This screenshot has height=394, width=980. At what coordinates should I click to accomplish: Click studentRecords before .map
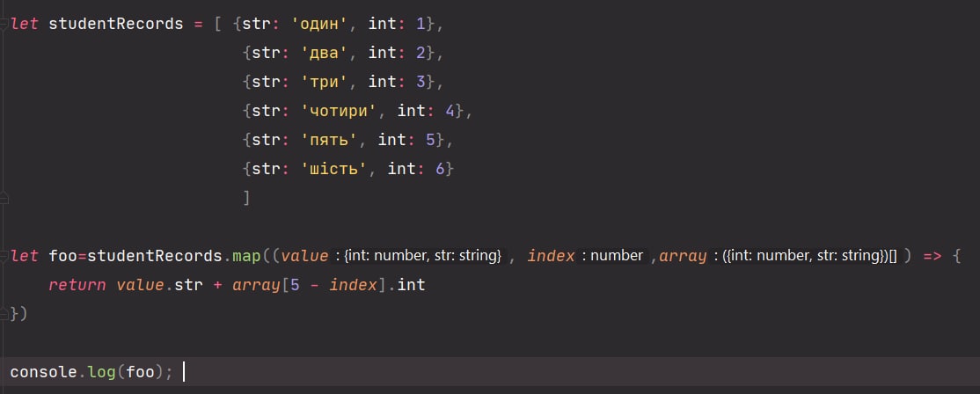pyautogui.click(x=155, y=256)
